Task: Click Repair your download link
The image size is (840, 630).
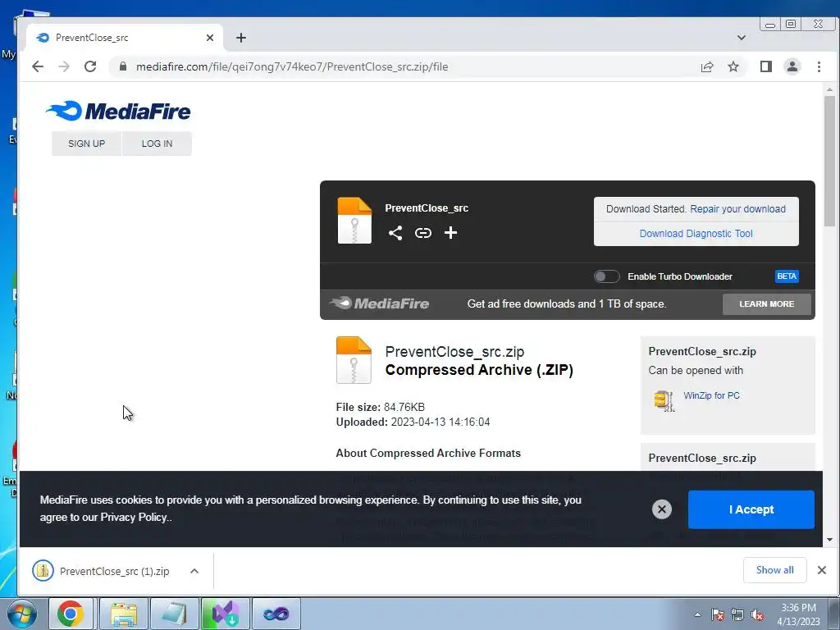Action: point(737,209)
